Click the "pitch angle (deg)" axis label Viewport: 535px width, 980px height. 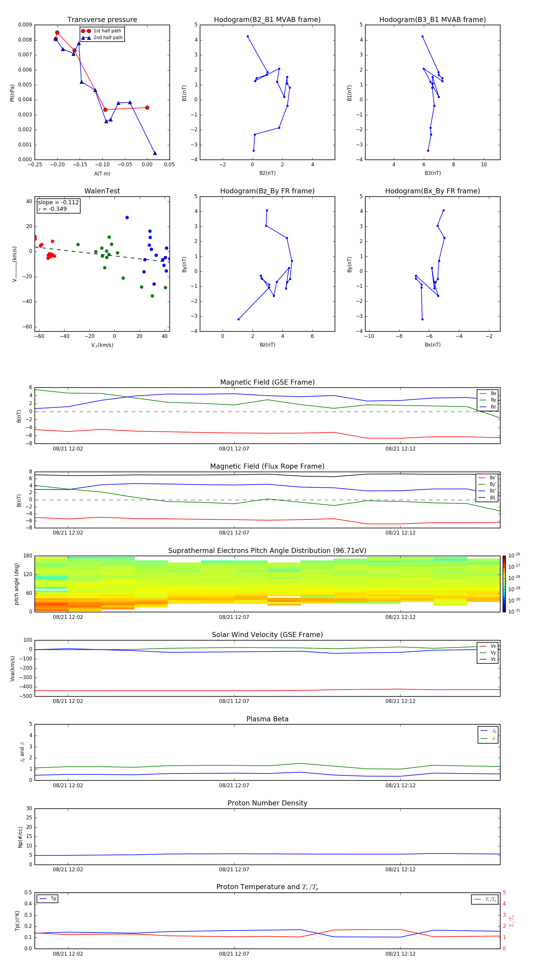point(16,584)
